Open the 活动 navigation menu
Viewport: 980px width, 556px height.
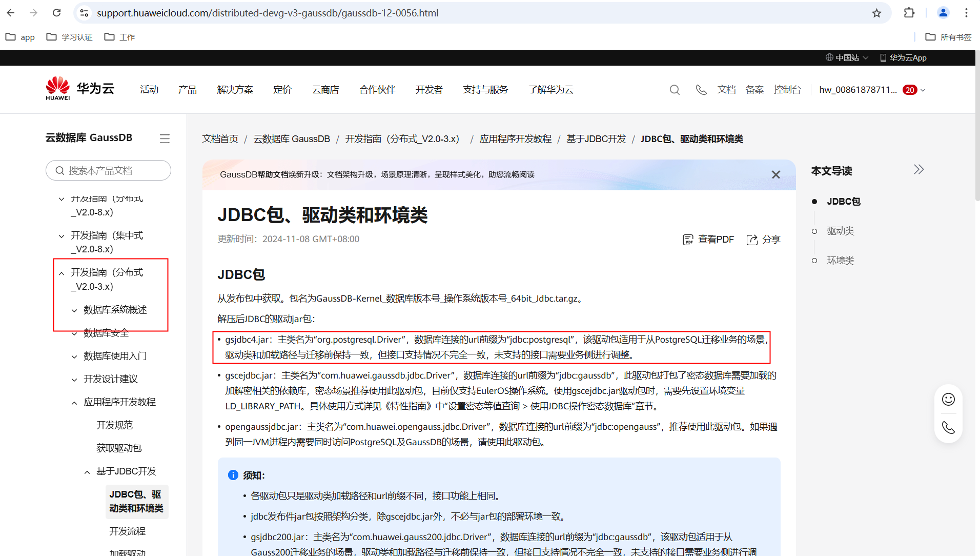[149, 90]
